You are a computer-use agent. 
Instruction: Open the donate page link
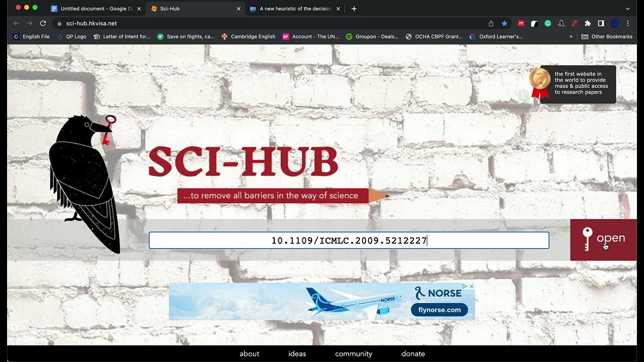pos(413,354)
